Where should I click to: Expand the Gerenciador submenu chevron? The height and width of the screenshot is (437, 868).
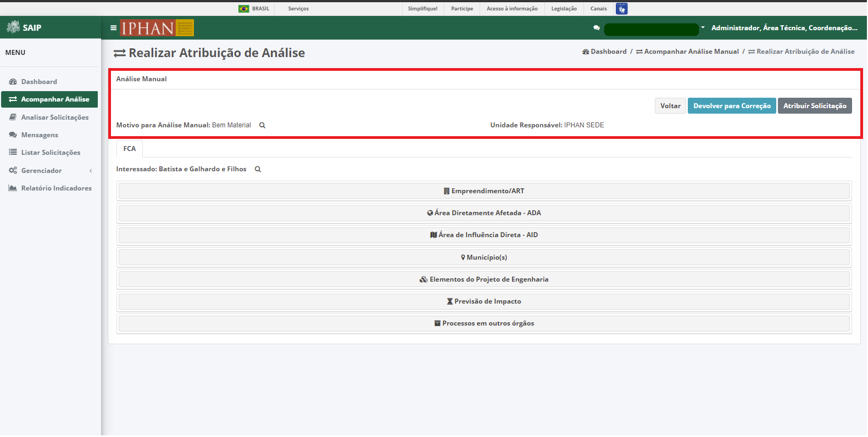click(x=91, y=171)
